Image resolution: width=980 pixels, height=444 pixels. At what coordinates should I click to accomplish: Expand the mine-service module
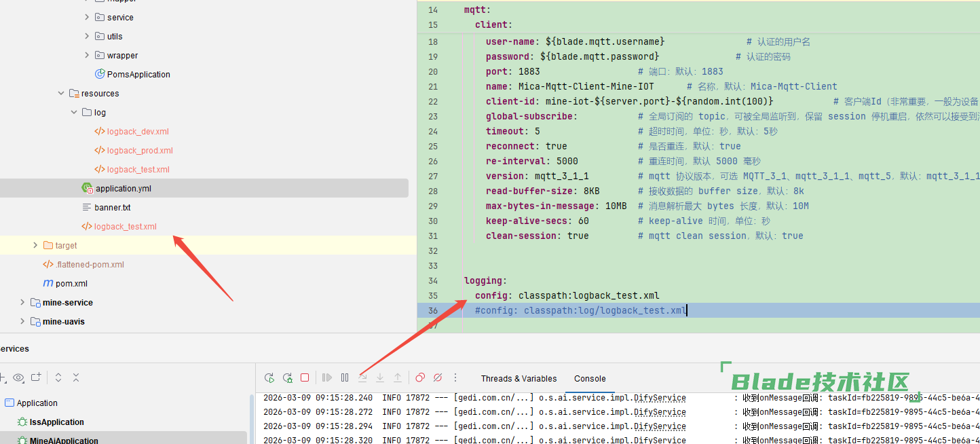coord(22,303)
